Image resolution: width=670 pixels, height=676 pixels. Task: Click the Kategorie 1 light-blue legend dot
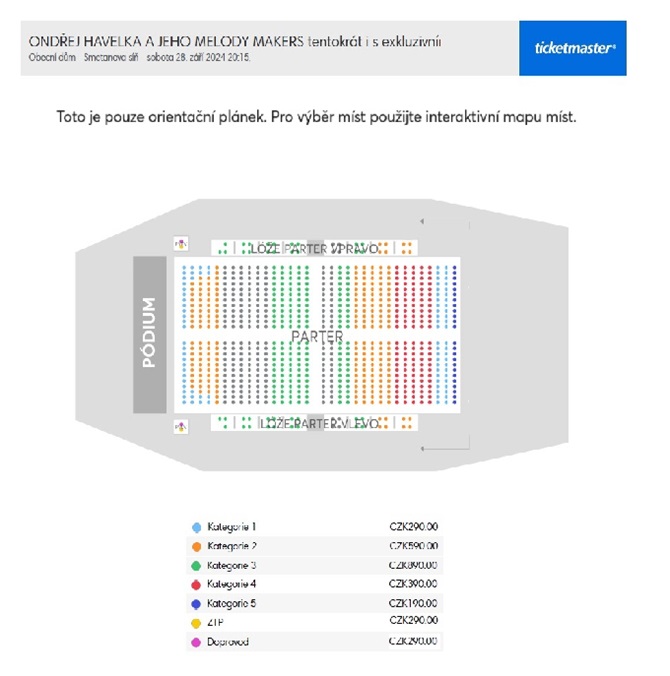tap(196, 527)
